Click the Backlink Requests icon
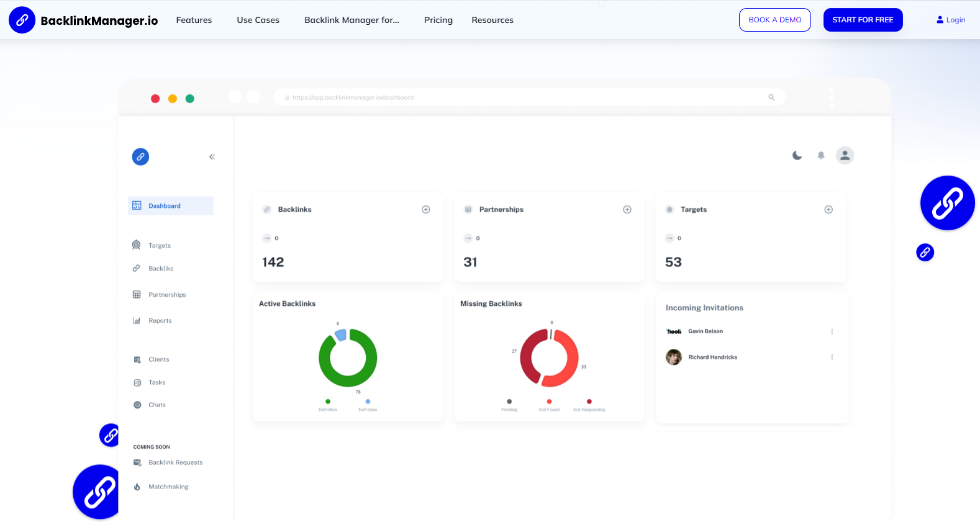This screenshot has width=980, height=522. tap(137, 463)
